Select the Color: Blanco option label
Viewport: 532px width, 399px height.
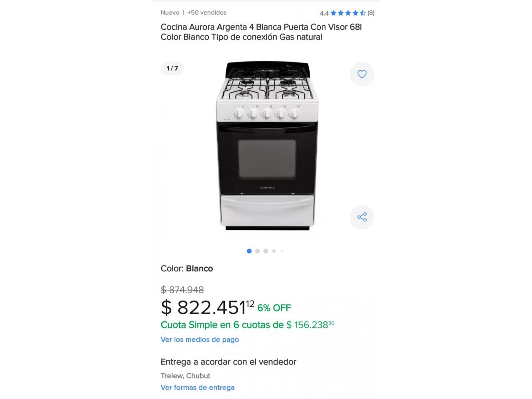coord(187,268)
